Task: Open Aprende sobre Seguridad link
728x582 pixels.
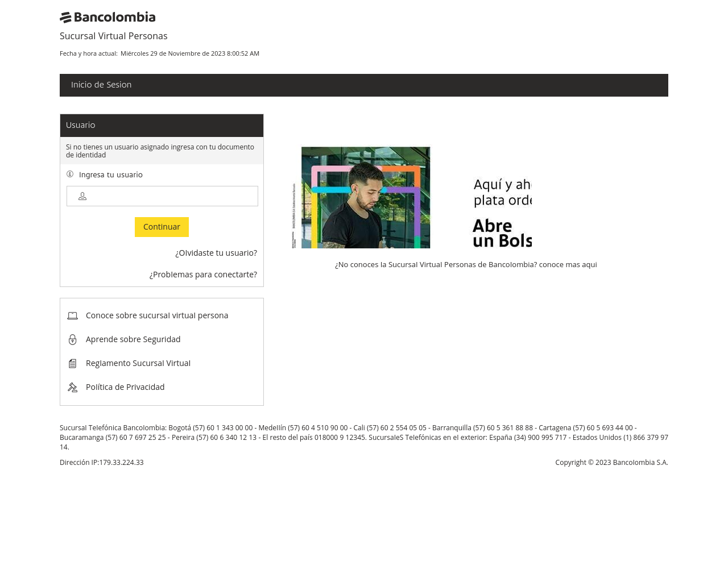Action: pos(133,339)
